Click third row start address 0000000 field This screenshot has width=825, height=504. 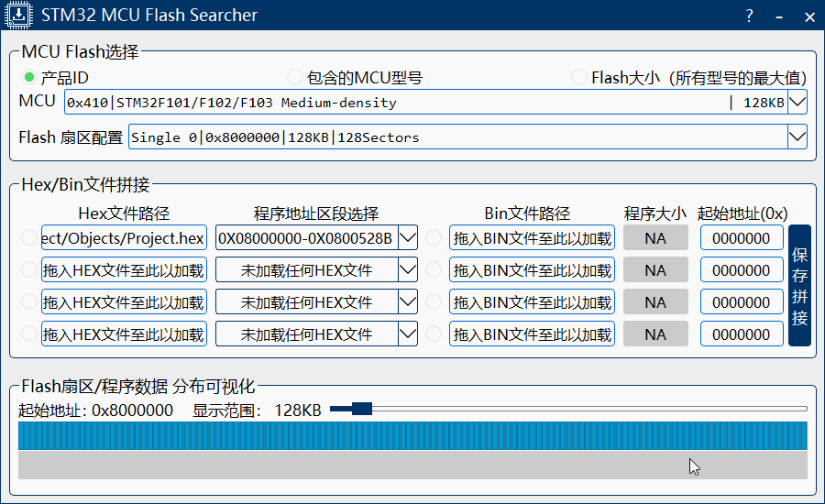tap(742, 302)
